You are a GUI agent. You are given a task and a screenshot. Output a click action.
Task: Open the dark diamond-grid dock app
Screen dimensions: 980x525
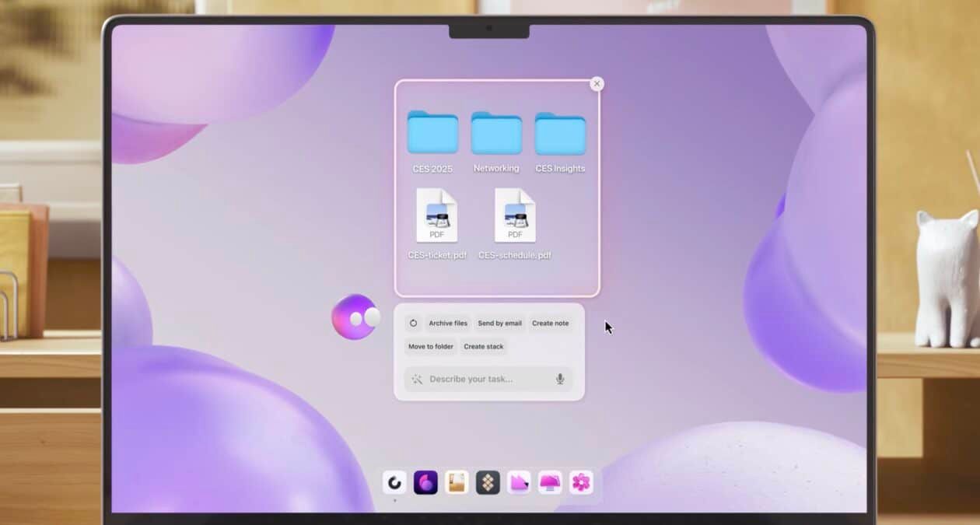tap(488, 482)
